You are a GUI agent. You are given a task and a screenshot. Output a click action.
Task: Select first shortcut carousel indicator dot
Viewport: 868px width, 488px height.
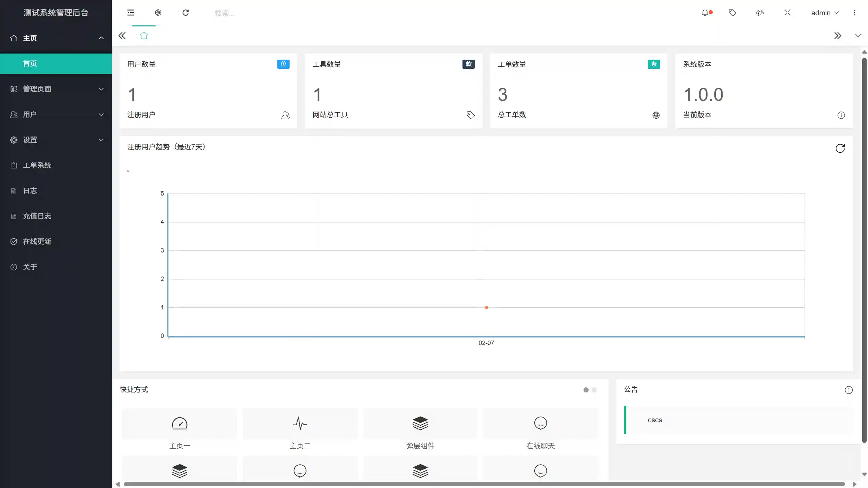pos(586,390)
